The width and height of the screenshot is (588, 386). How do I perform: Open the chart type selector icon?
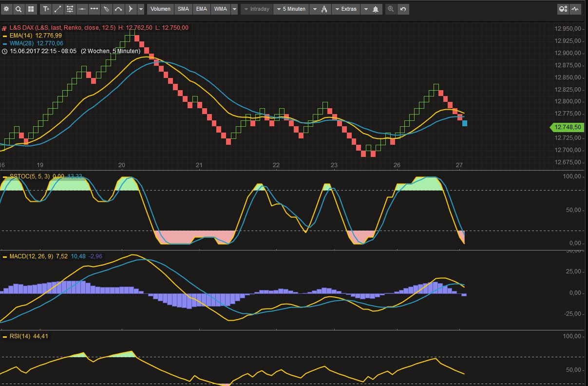[324, 9]
